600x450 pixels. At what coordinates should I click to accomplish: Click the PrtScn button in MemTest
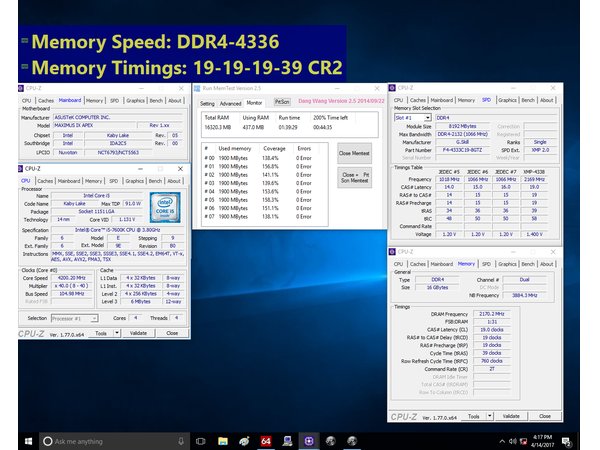(x=282, y=102)
